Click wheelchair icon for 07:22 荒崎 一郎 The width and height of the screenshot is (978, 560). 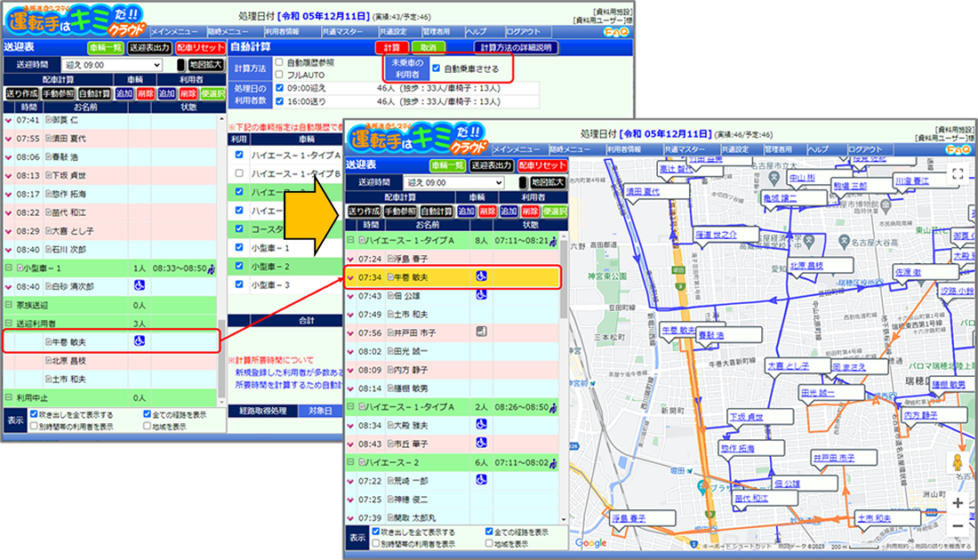[481, 480]
